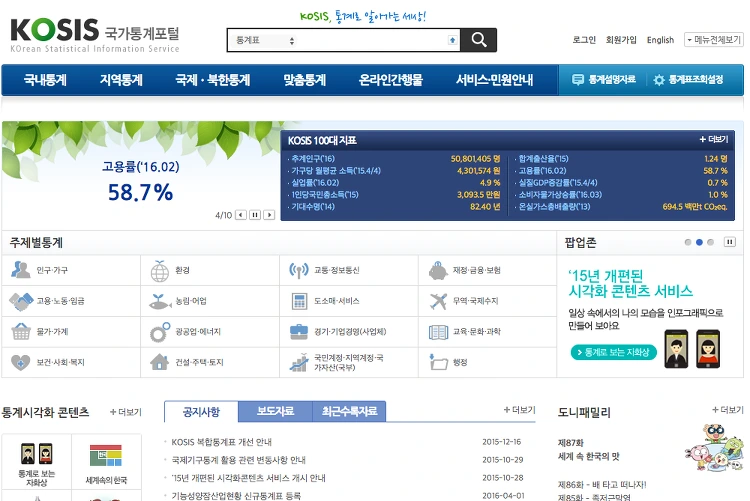This screenshot has width=750, height=501.
Task: Click the 회원가입 link
Action: (621, 40)
